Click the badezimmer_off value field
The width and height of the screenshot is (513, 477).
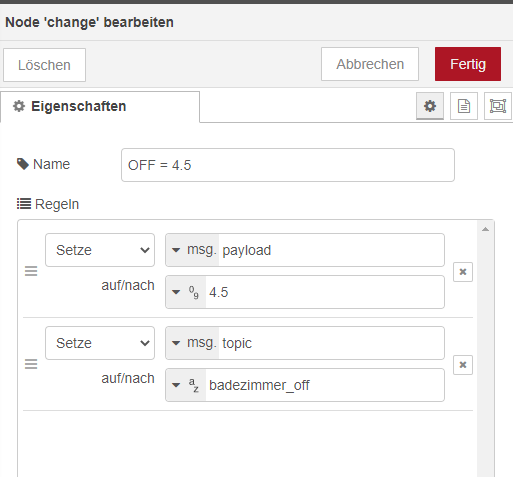point(325,385)
